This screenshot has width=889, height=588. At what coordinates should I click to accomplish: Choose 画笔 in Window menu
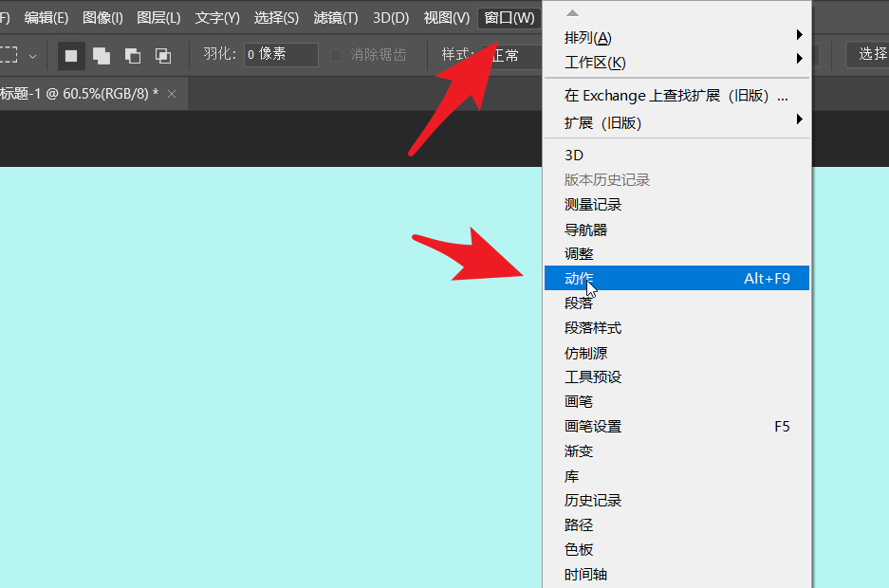(x=677, y=401)
